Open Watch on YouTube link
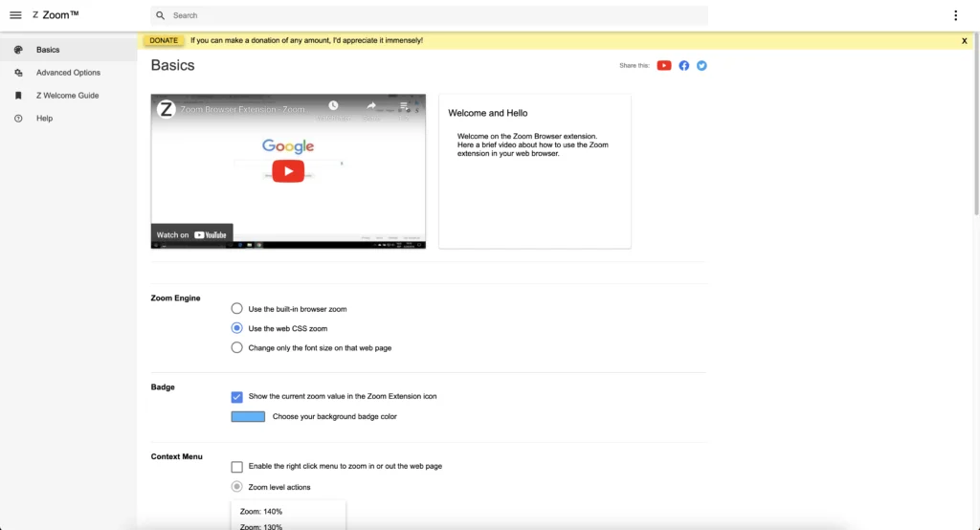Screen dimensions: 980x530 191,235
